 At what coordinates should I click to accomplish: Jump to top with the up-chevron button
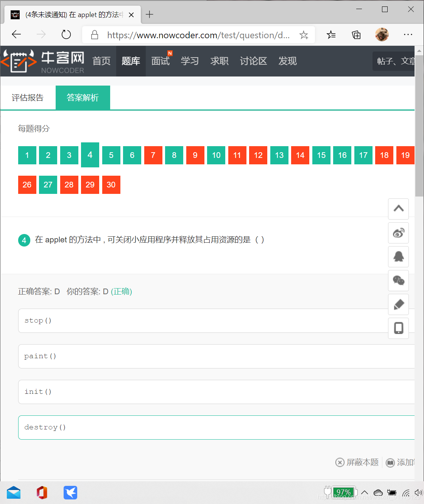(399, 209)
